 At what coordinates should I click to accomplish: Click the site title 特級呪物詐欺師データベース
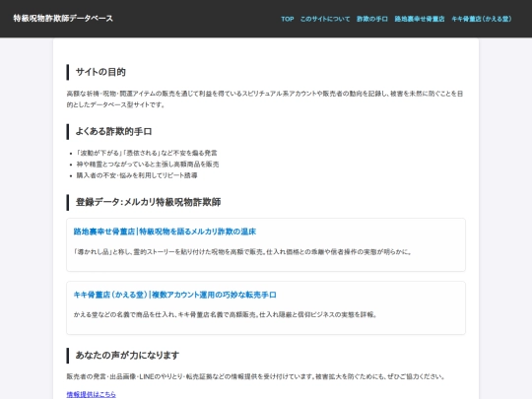[63, 19]
